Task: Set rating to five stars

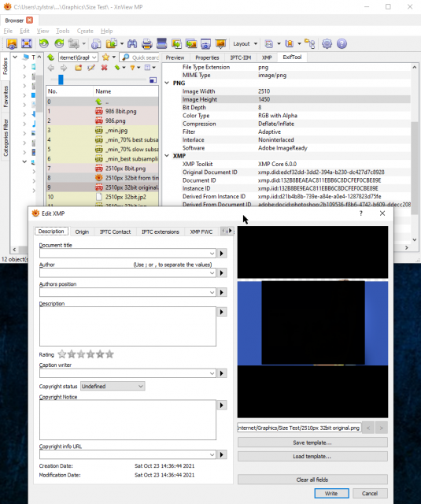Action: 110,354
